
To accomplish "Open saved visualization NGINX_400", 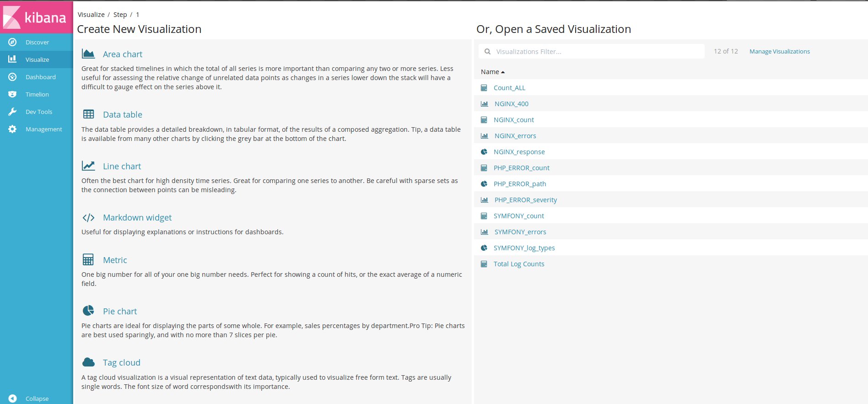I will (x=512, y=104).
